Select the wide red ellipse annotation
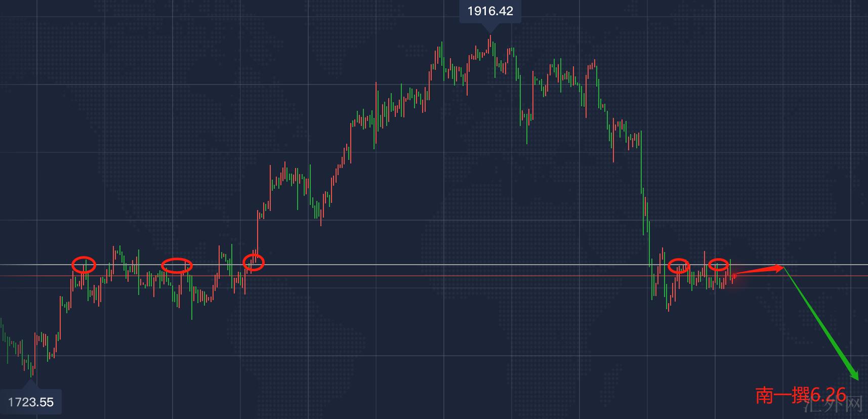This screenshot has height=419, width=868. 177,265
